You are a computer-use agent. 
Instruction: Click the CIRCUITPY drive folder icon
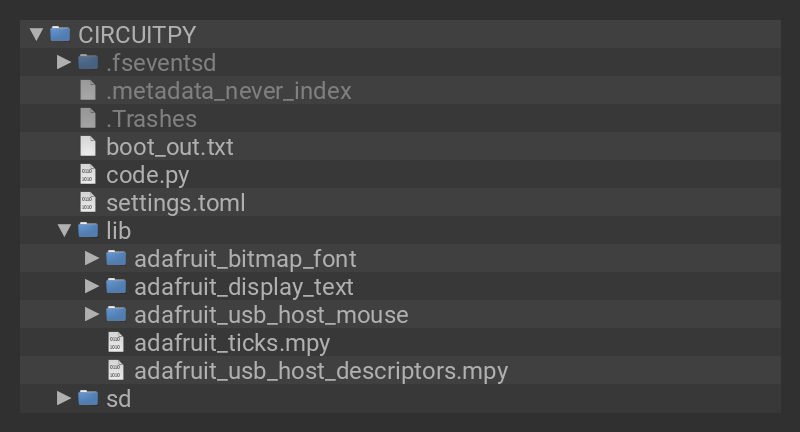pos(60,34)
